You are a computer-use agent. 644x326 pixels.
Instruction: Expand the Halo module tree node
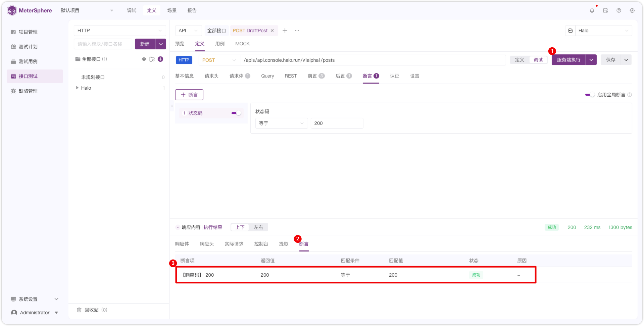77,88
